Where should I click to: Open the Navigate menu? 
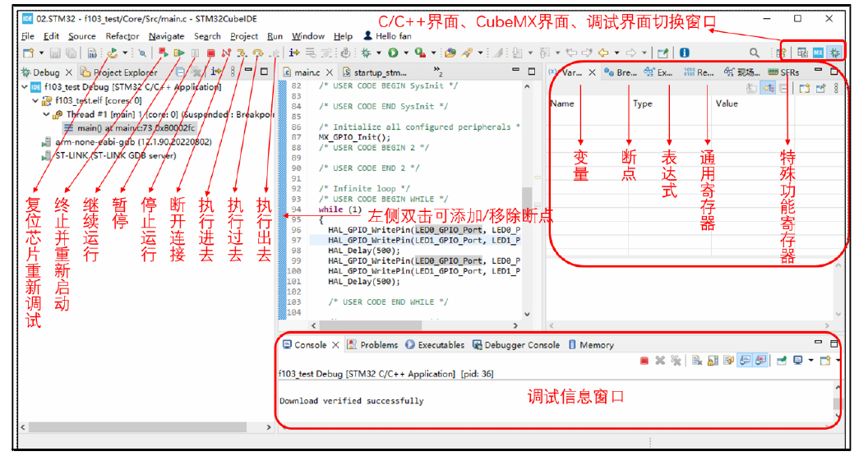[166, 36]
